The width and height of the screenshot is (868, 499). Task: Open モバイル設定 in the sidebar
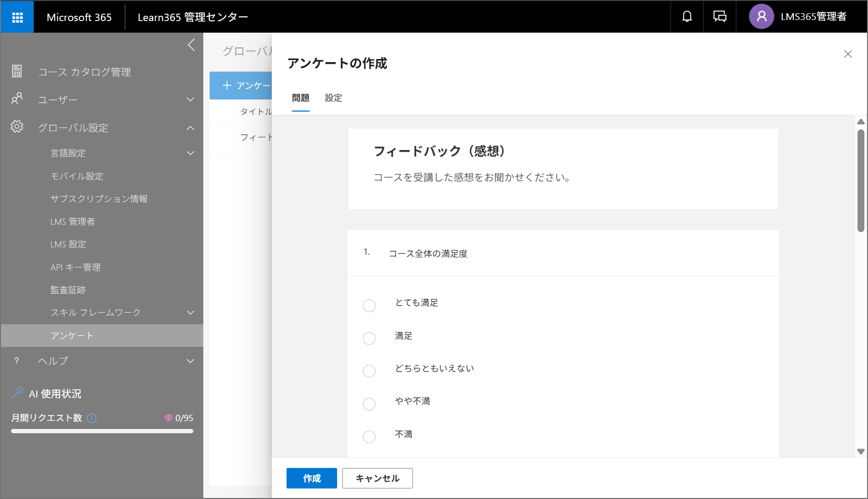[x=77, y=176]
